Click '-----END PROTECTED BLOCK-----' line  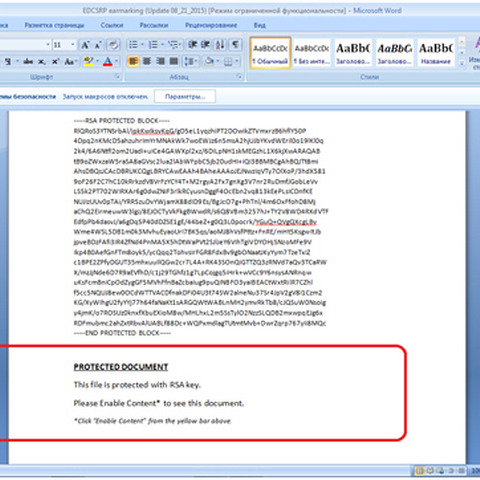[122, 333]
